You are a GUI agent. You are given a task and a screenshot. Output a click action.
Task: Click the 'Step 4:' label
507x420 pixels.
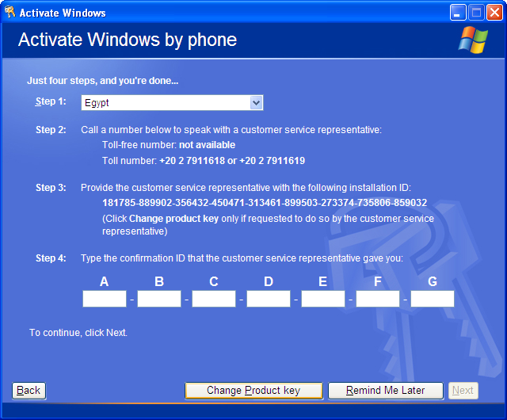coord(51,258)
